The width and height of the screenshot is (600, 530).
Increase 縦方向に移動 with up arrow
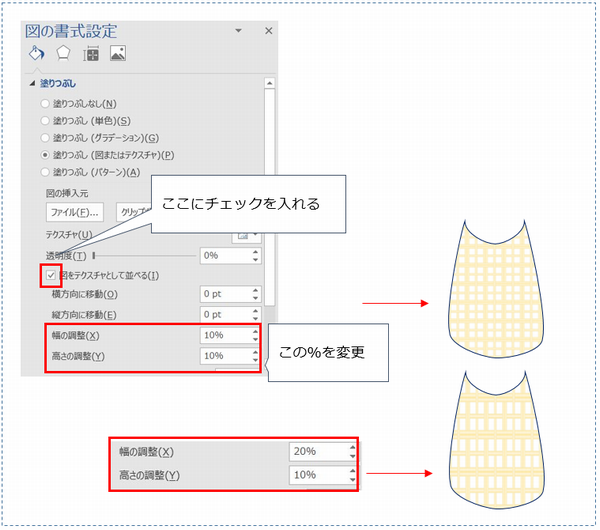(x=256, y=311)
